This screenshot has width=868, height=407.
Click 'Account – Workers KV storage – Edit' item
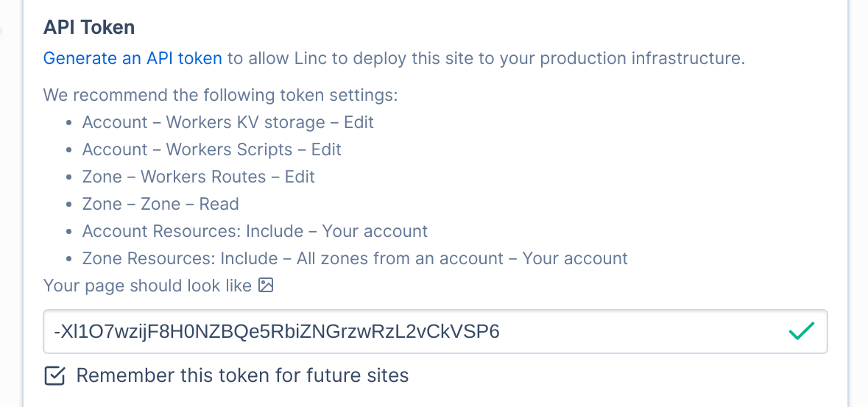(x=228, y=122)
